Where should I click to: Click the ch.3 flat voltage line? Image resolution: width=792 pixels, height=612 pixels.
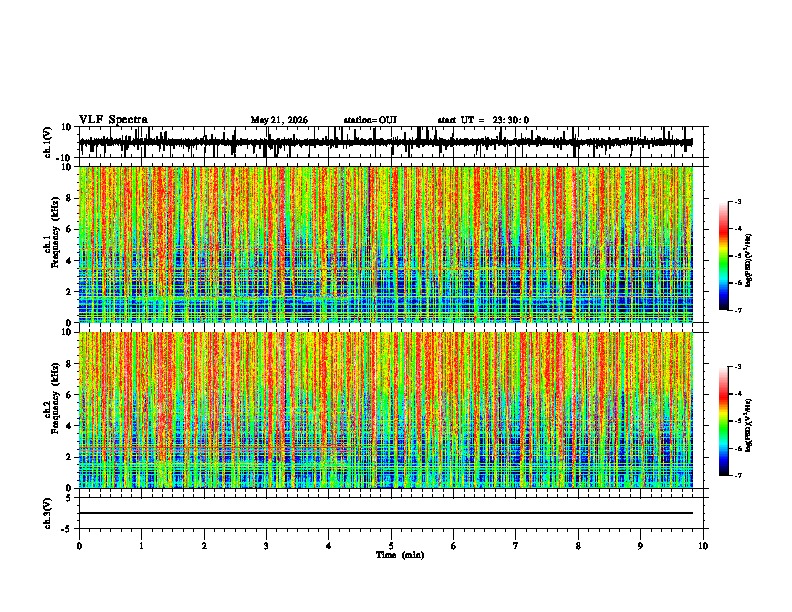click(x=386, y=513)
